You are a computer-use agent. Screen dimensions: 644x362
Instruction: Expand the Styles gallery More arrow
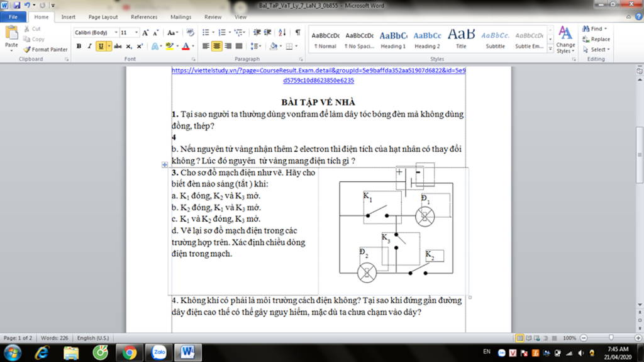[550, 49]
